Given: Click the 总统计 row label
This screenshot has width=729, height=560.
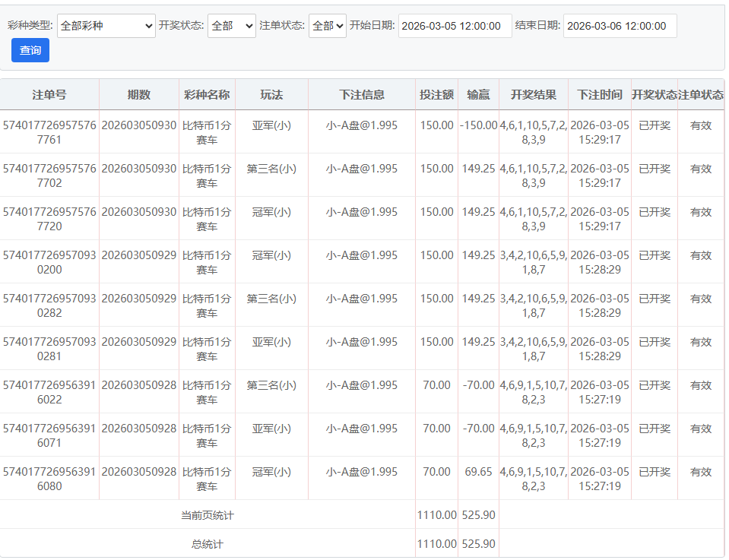Looking at the screenshot, I should tap(207, 544).
